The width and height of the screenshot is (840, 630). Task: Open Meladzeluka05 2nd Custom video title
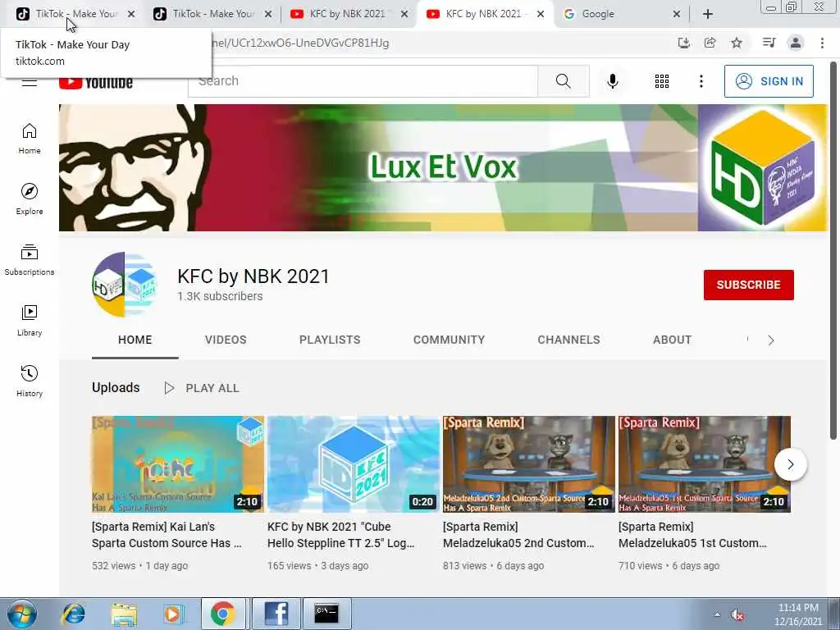(518, 535)
